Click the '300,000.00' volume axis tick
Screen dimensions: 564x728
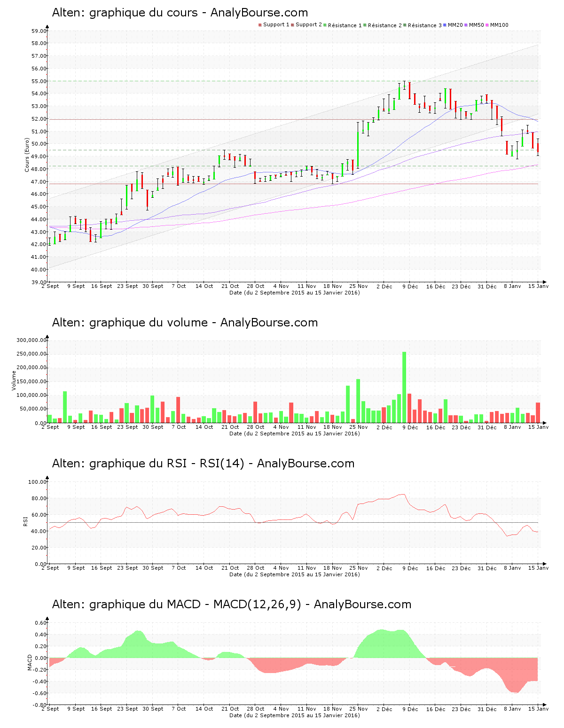point(31,340)
